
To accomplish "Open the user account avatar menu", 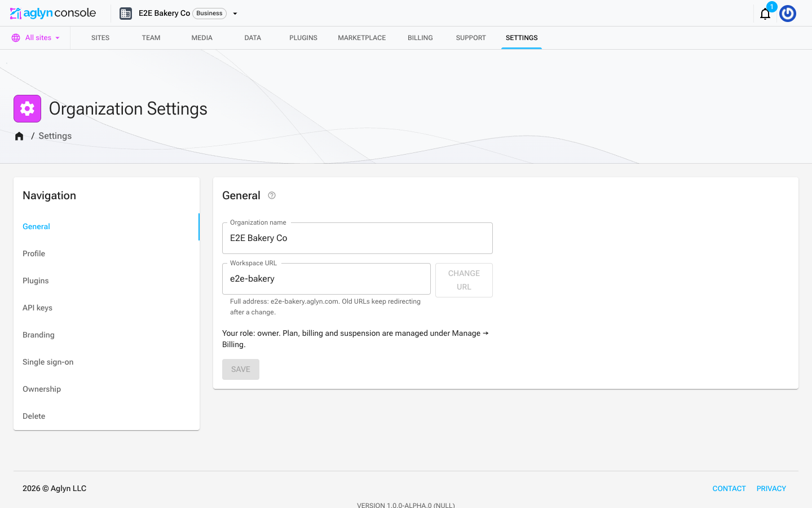I will pyautogui.click(x=788, y=14).
